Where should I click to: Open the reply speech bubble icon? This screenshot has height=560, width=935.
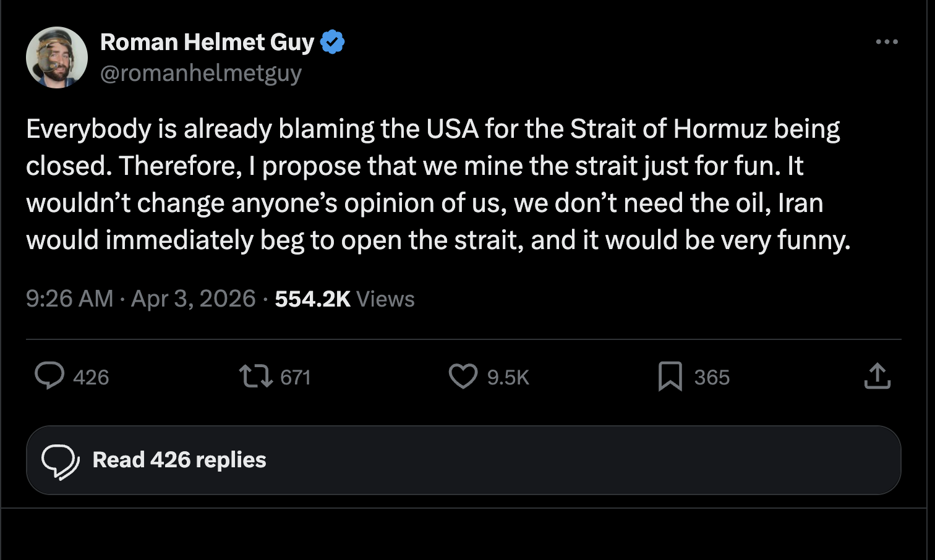point(49,376)
